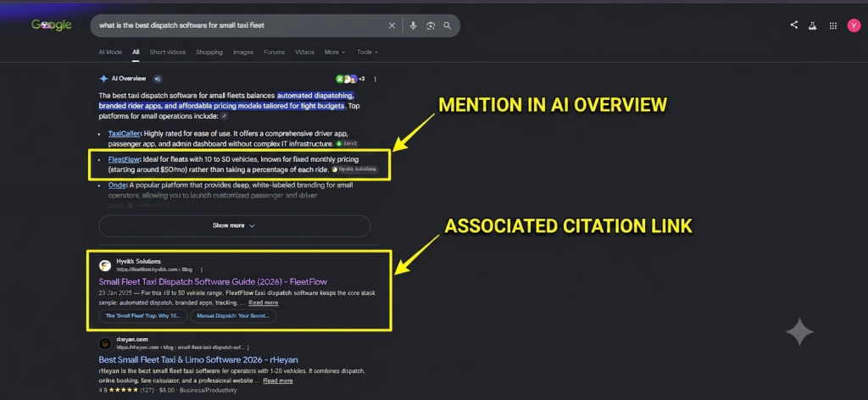Image resolution: width=868 pixels, height=400 pixels.
Task: Click the Serv2 citation chip
Action: (347, 144)
